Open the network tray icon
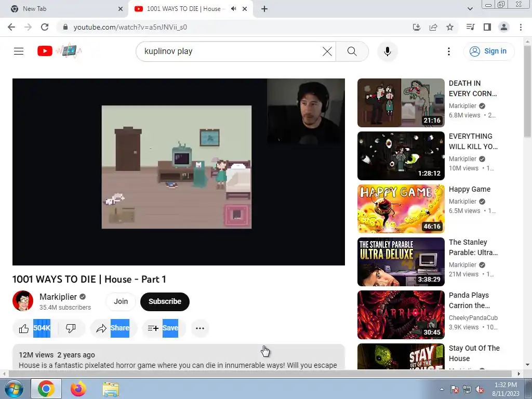The image size is (532, 399). [467, 389]
